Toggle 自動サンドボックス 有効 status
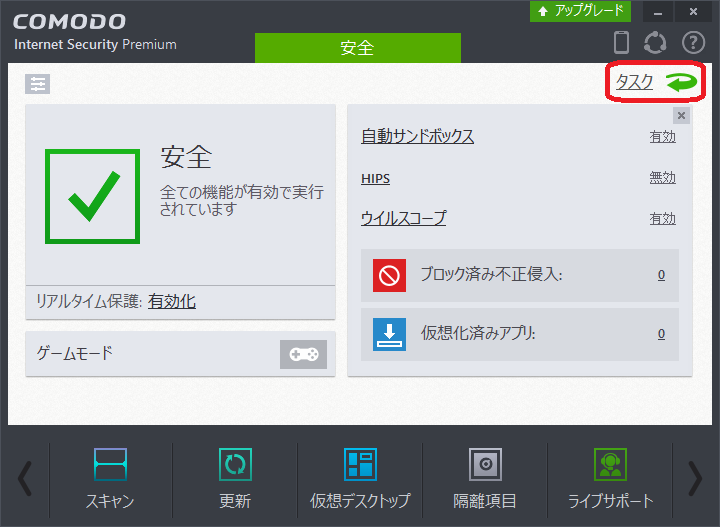 pyautogui.click(x=663, y=136)
